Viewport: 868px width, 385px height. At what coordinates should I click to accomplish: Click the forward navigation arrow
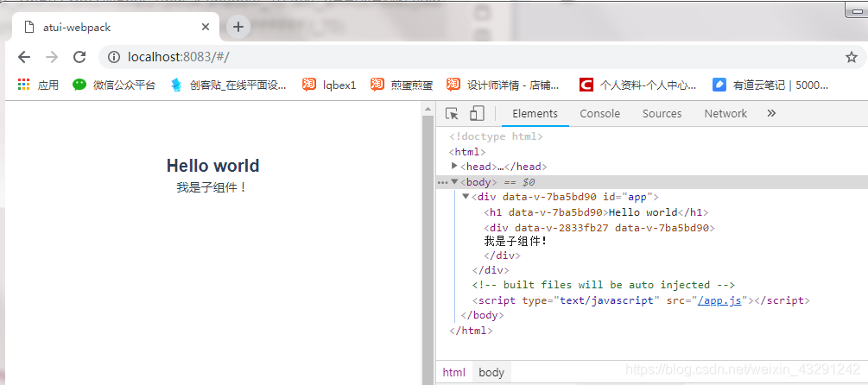(52, 57)
